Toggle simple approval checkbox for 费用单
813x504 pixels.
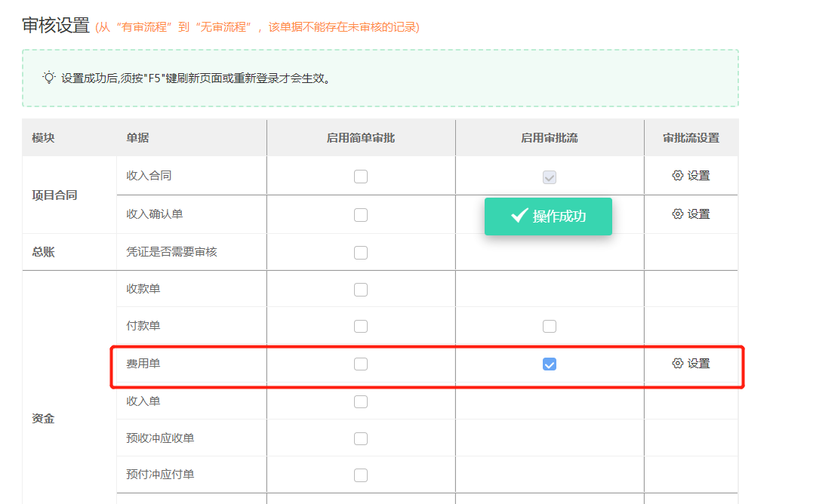pyautogui.click(x=360, y=364)
